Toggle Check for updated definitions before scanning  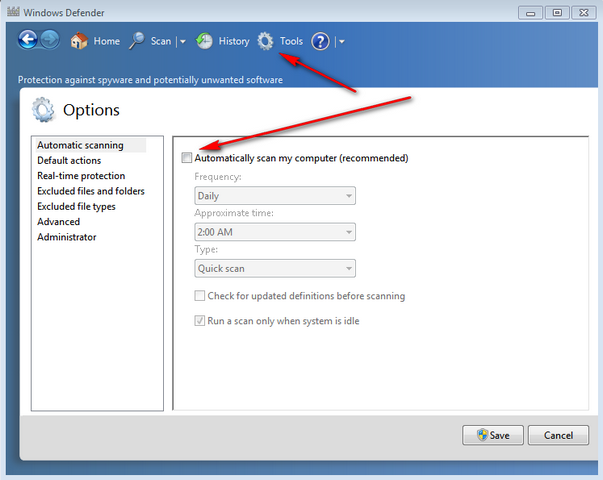(199, 296)
